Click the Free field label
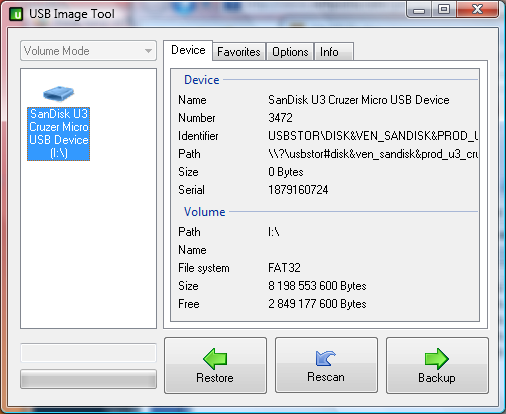The image size is (506, 414). point(189,304)
